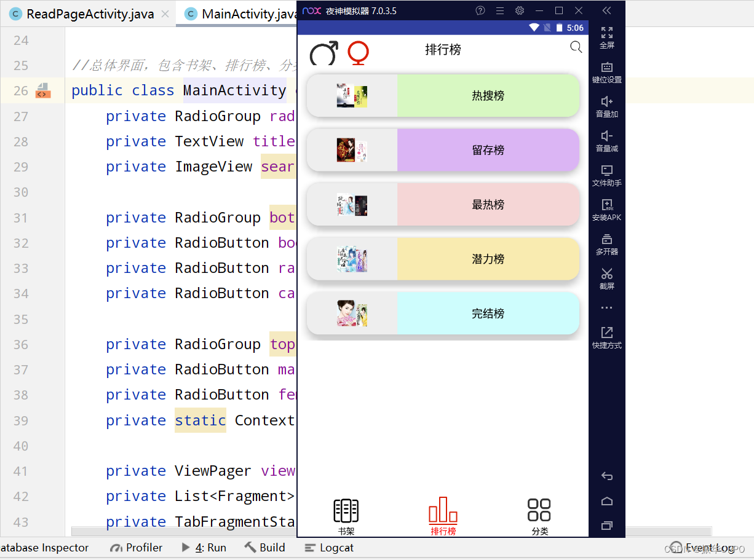Click 'List<Fragment>' on line 42
Viewport: 754px width, 560px height.
pyautogui.click(x=235, y=496)
